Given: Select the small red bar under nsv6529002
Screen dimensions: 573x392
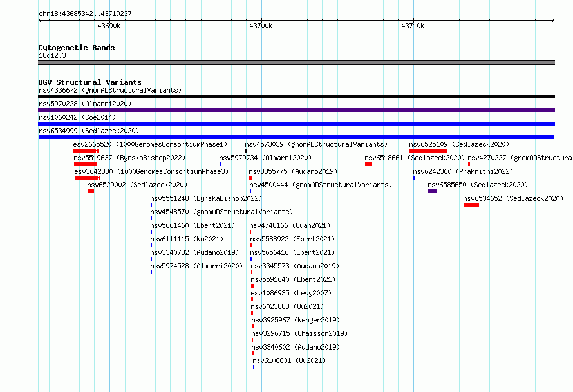Looking at the screenshot, I should pos(91,191).
